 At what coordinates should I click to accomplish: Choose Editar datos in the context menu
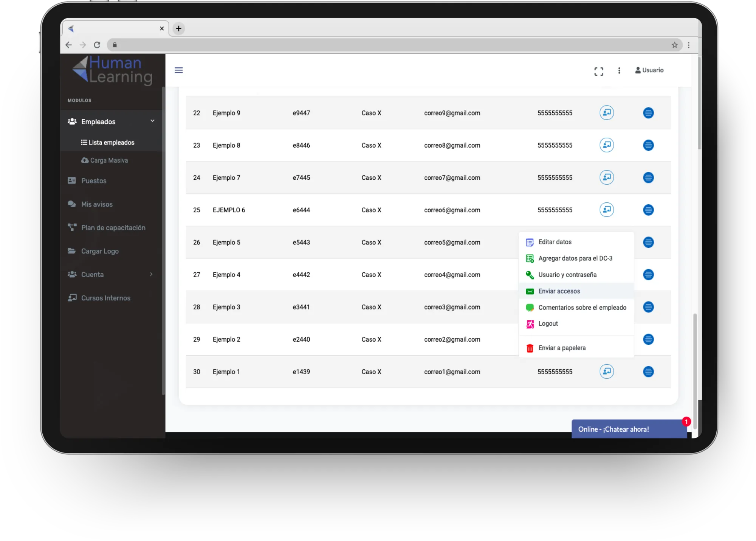tap(555, 242)
